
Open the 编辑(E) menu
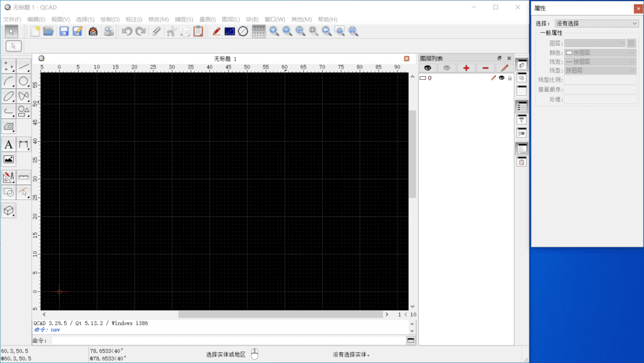pyautogui.click(x=36, y=20)
